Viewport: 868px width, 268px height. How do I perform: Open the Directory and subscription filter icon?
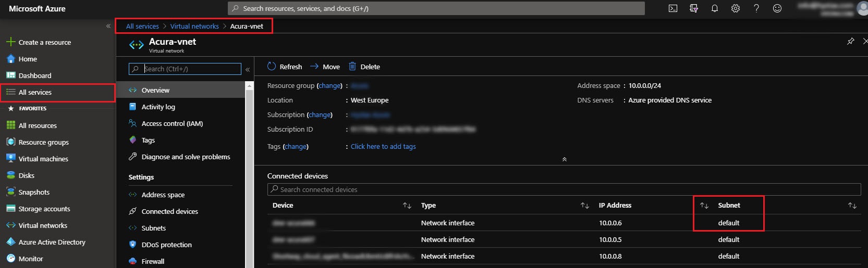pos(694,8)
